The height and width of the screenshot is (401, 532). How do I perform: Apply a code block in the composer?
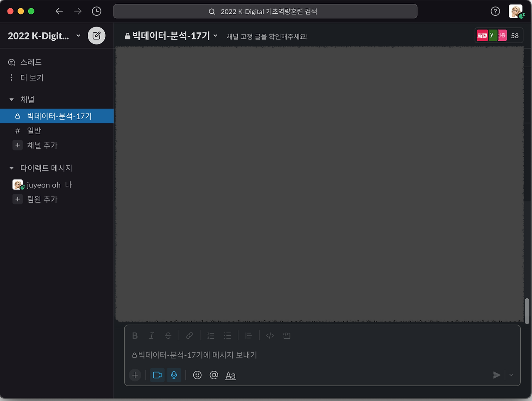pos(269,335)
